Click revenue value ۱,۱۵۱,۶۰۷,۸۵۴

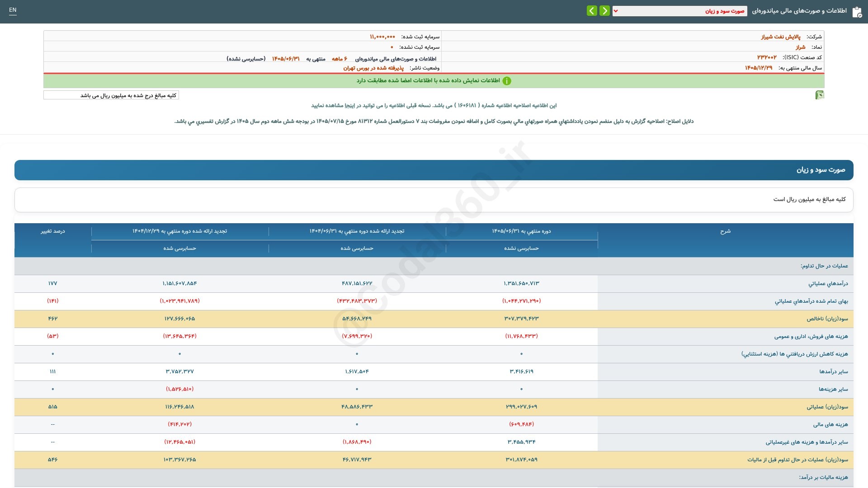pos(179,283)
